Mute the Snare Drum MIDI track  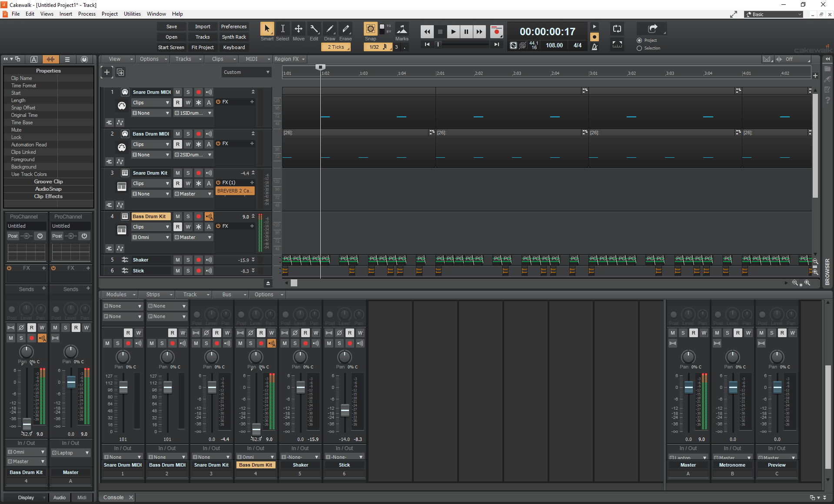point(177,92)
